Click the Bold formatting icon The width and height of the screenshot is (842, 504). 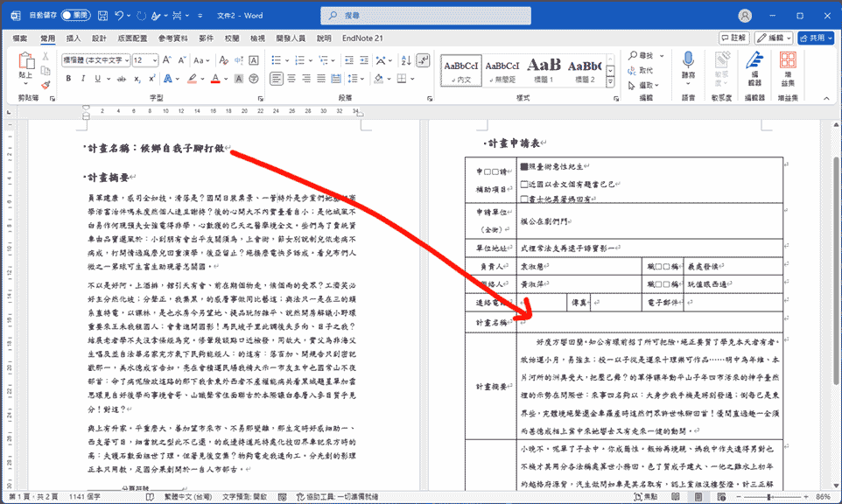(x=67, y=80)
